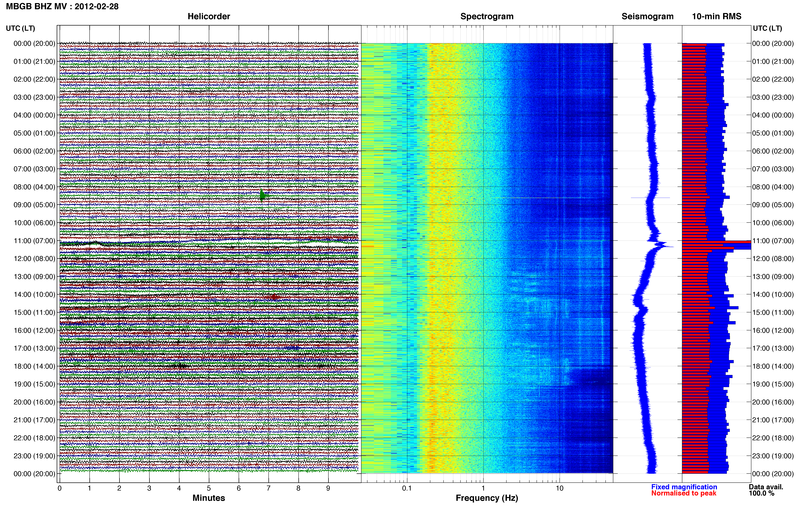The height and width of the screenshot is (508, 812).
Task: Click right-axis time label "09:00 (05:00)"
Action: tap(773, 205)
